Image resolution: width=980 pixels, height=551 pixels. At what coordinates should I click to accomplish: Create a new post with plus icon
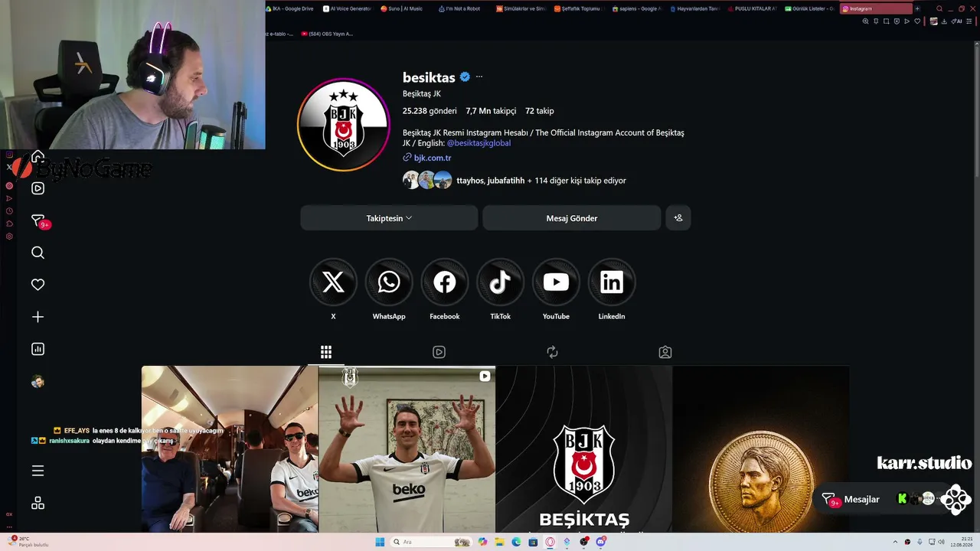[38, 317]
